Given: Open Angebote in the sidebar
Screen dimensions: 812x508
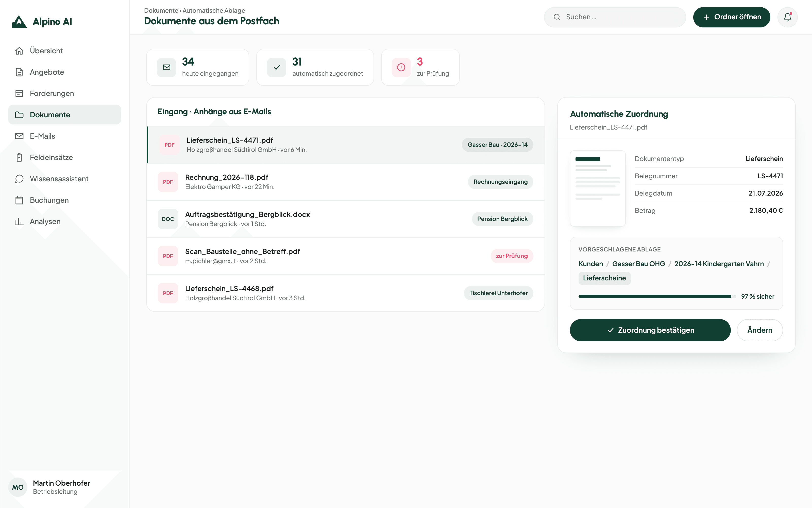Looking at the screenshot, I should pos(64,72).
